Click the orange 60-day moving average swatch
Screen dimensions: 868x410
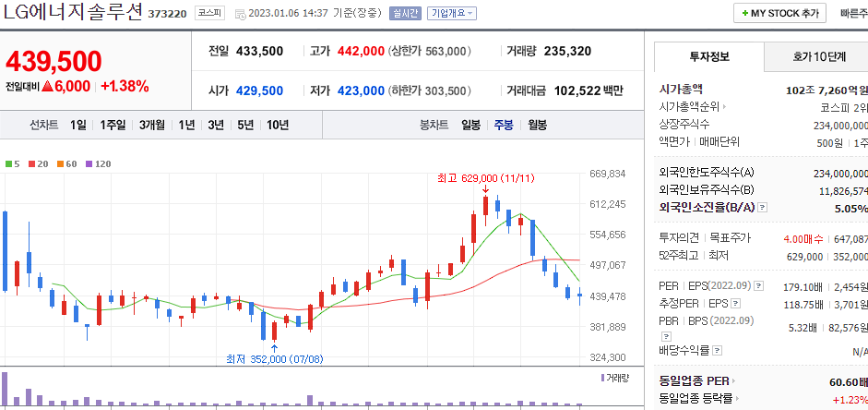tap(60, 164)
